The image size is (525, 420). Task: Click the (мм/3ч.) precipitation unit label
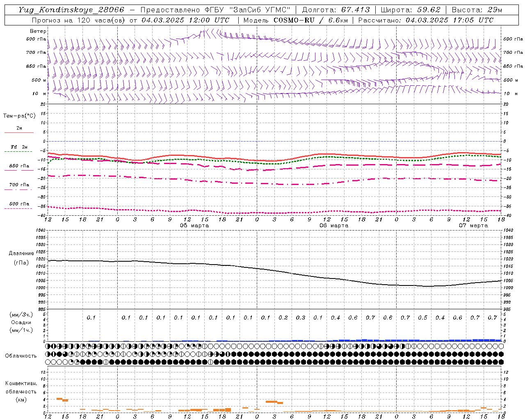[21, 314]
